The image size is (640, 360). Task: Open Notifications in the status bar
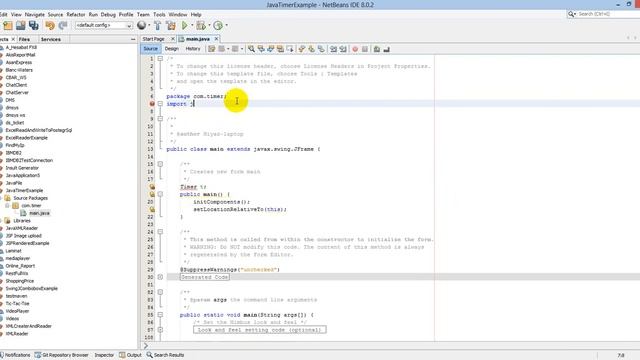(15, 355)
